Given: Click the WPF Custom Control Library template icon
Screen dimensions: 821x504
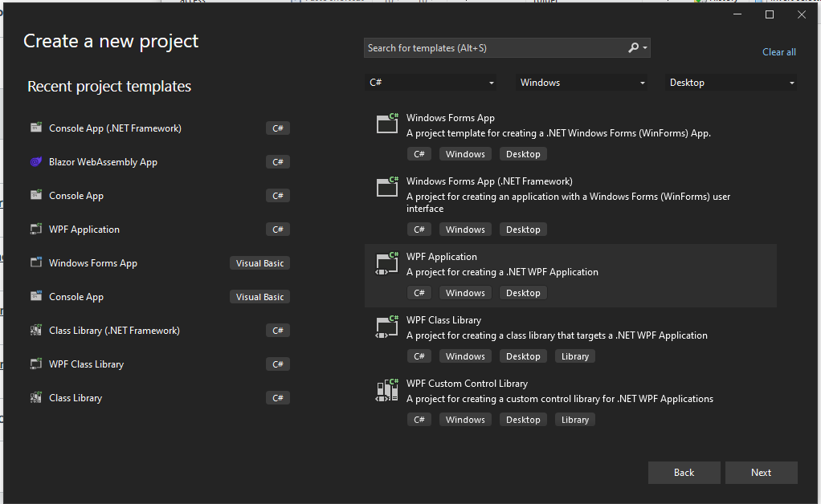Looking at the screenshot, I should pyautogui.click(x=387, y=390).
